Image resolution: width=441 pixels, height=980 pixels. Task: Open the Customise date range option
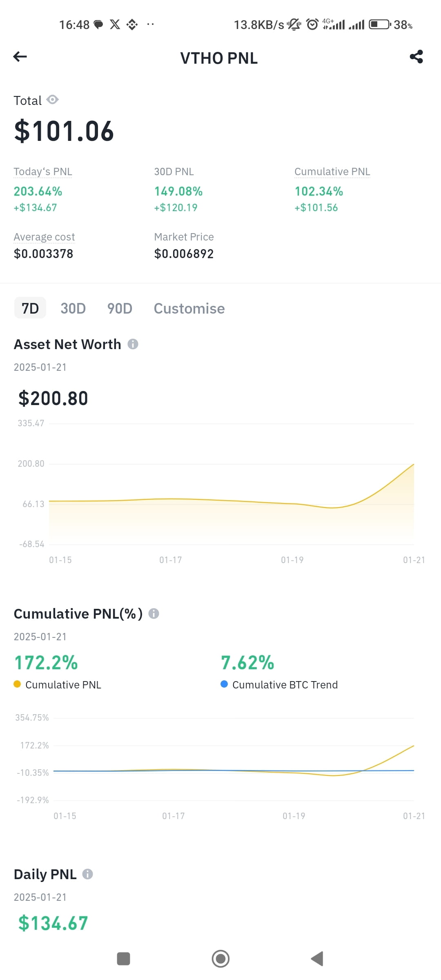(x=189, y=308)
